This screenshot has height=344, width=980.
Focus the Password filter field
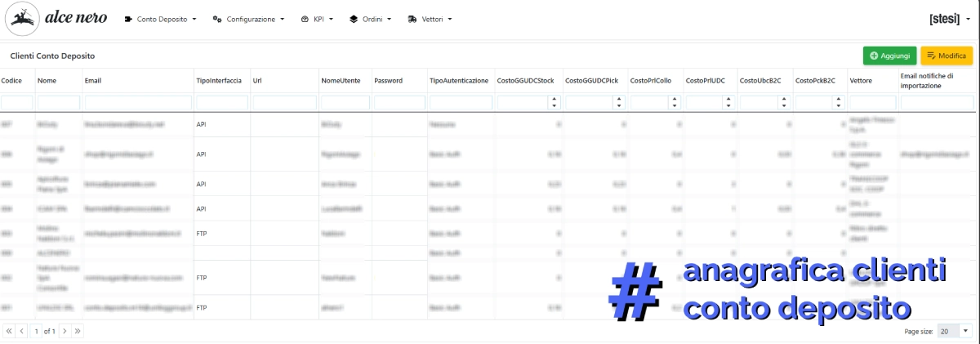pyautogui.click(x=399, y=103)
